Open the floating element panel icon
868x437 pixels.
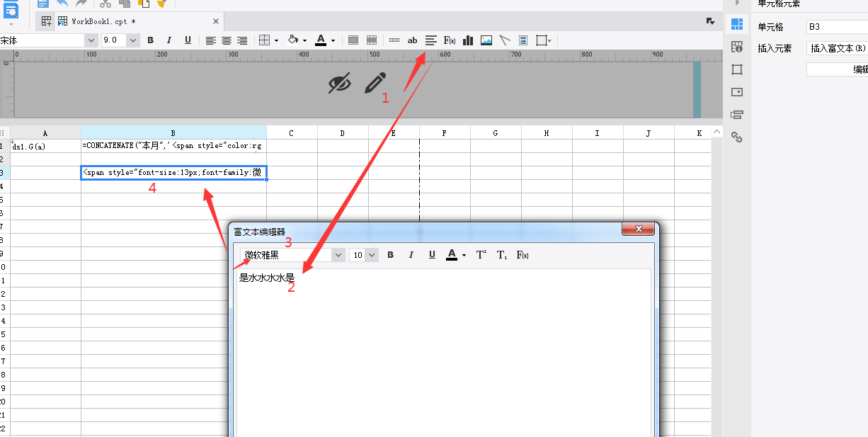click(737, 69)
